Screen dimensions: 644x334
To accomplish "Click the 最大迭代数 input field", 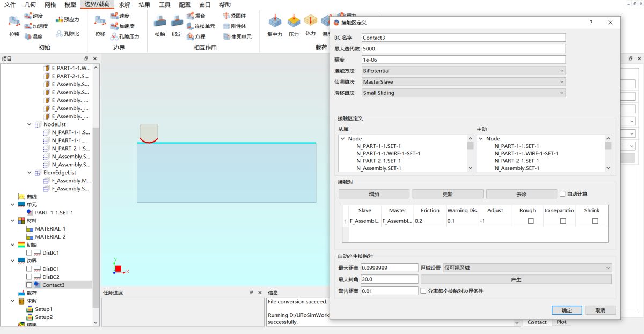I will [x=464, y=48].
